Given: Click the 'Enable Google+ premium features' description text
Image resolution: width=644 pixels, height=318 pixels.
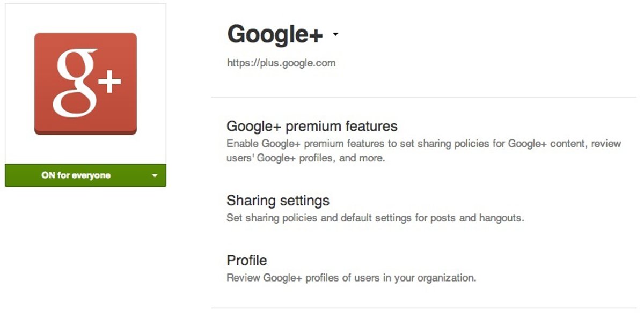Looking at the screenshot, I should pyautogui.click(x=423, y=144).
